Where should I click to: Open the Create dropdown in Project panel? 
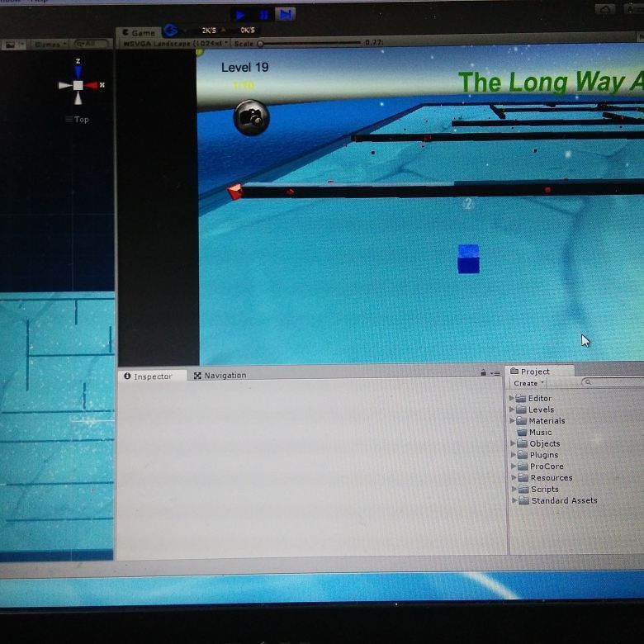pyautogui.click(x=528, y=383)
